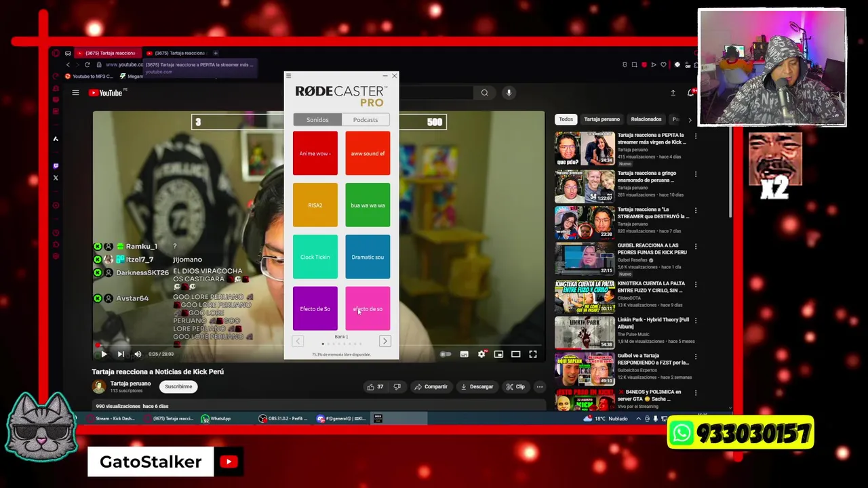Go to previous sound bank arrow
This screenshot has height=488, width=868.
pos(298,341)
